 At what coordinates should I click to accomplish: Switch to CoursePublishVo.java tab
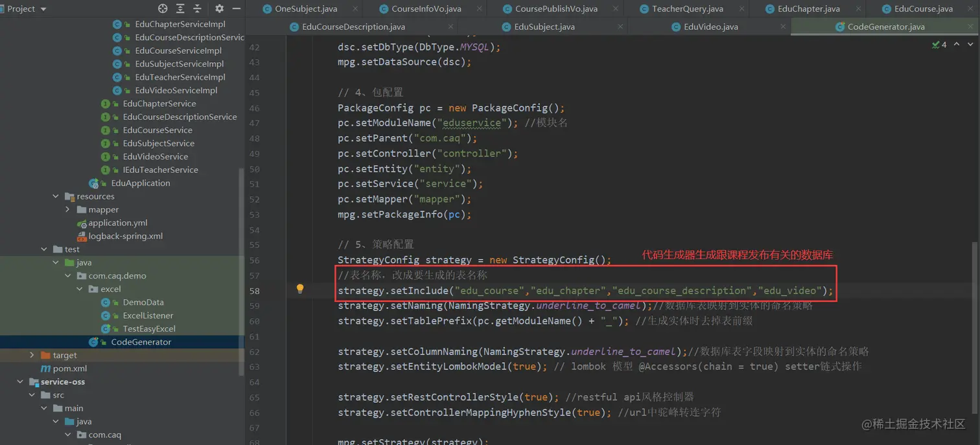(556, 8)
